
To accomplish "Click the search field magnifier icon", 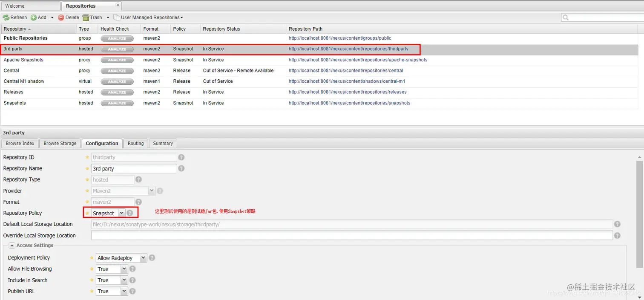I will [566, 17].
